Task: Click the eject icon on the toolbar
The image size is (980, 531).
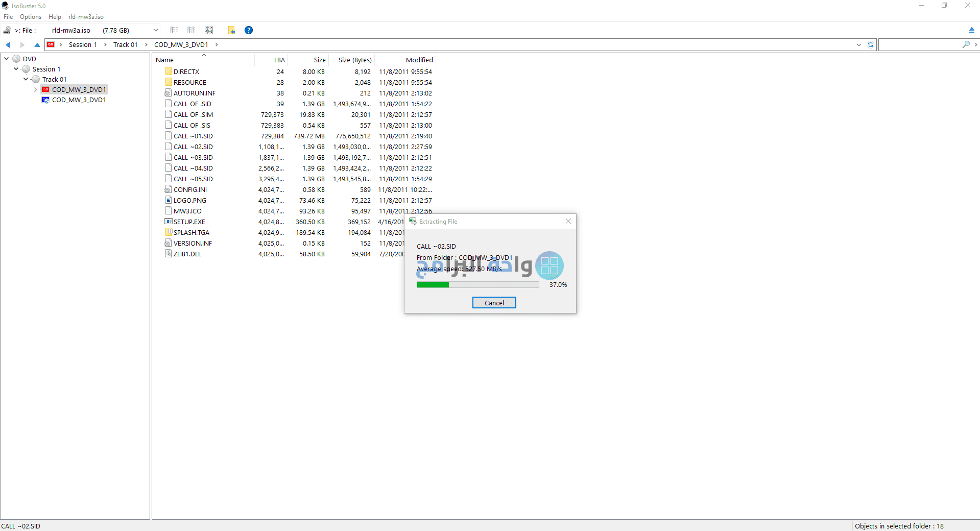Action: pyautogui.click(x=972, y=30)
